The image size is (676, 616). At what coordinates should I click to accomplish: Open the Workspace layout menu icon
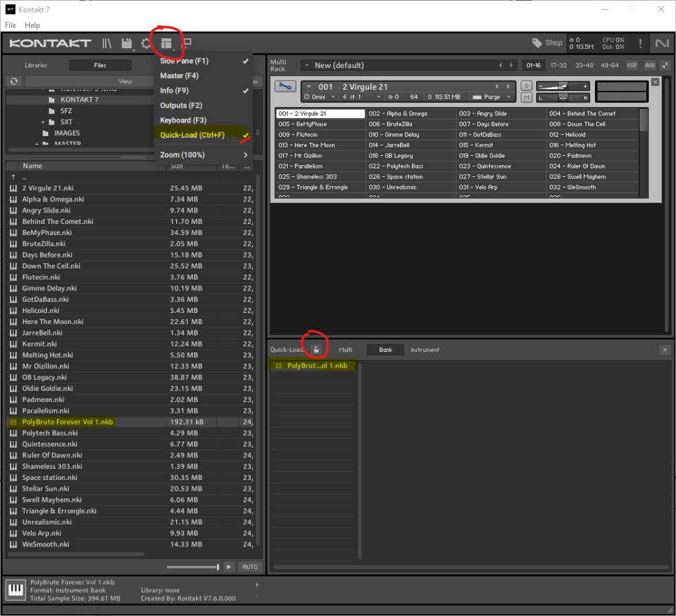[166, 44]
